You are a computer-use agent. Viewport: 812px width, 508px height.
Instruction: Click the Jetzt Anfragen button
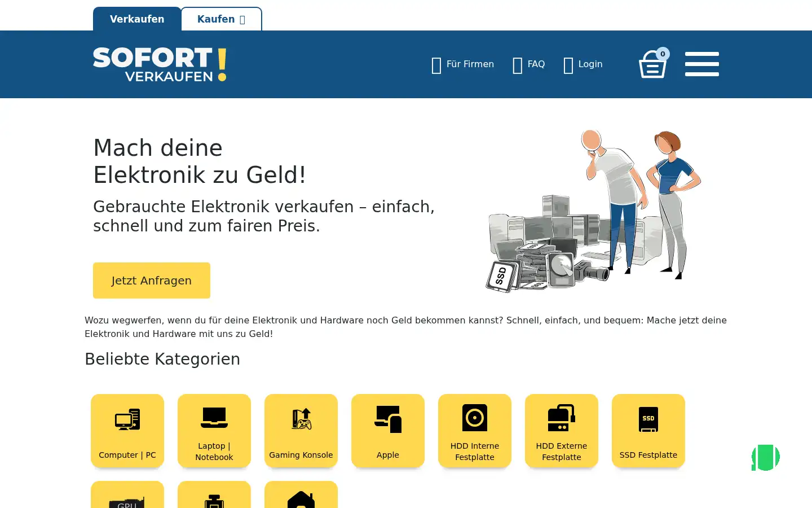152,281
